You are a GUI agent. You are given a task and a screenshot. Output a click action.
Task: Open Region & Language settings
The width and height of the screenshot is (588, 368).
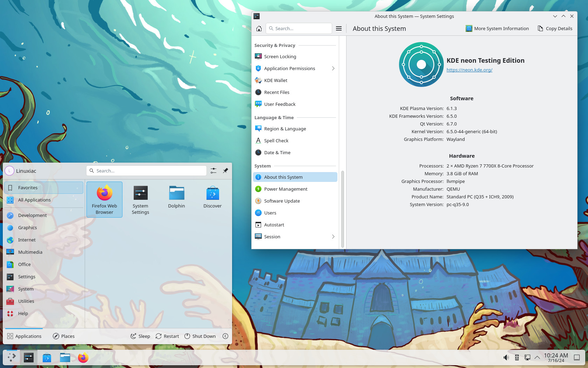tap(295, 129)
